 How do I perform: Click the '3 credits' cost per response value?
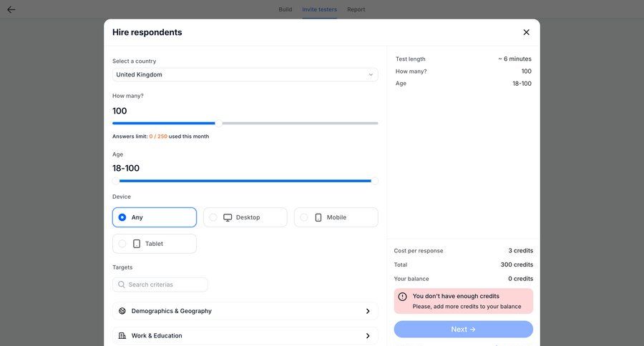tap(520, 250)
